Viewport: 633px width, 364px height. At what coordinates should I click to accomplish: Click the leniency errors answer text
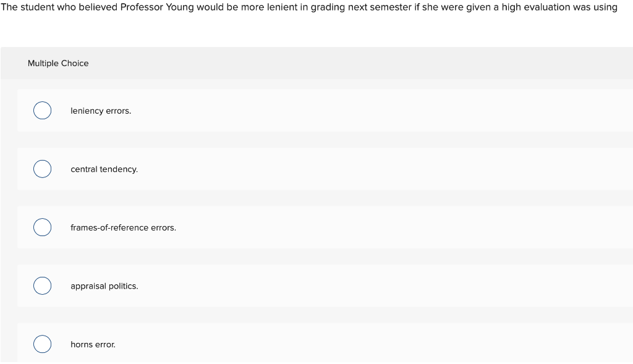(101, 111)
